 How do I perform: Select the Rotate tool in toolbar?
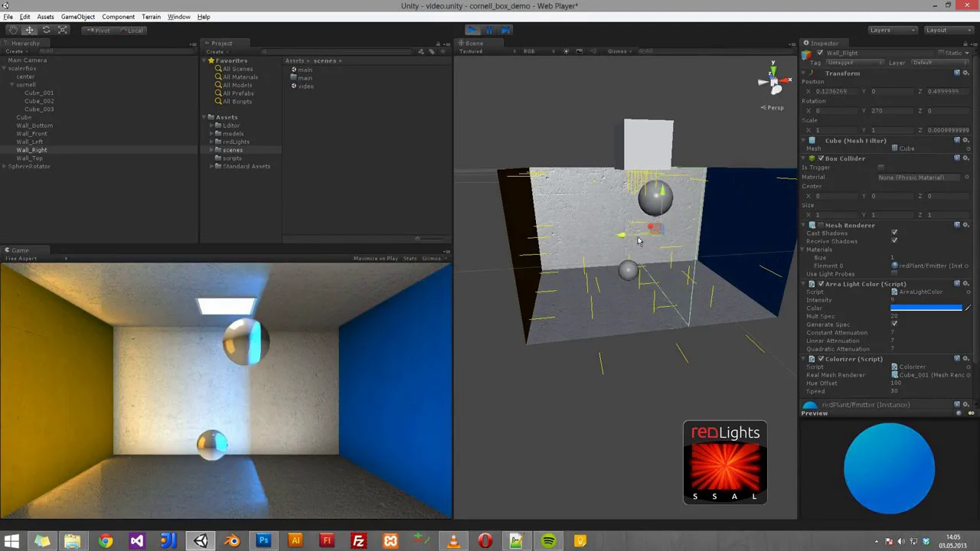(46, 30)
